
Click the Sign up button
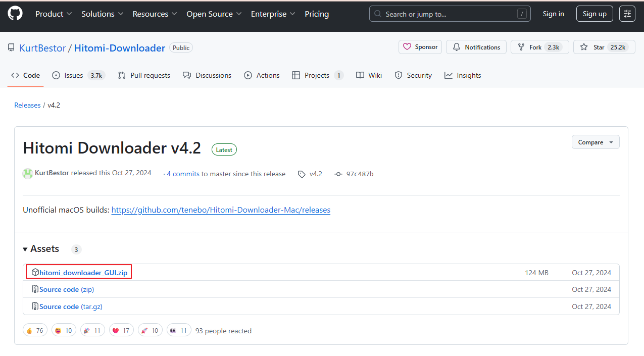[x=595, y=14]
